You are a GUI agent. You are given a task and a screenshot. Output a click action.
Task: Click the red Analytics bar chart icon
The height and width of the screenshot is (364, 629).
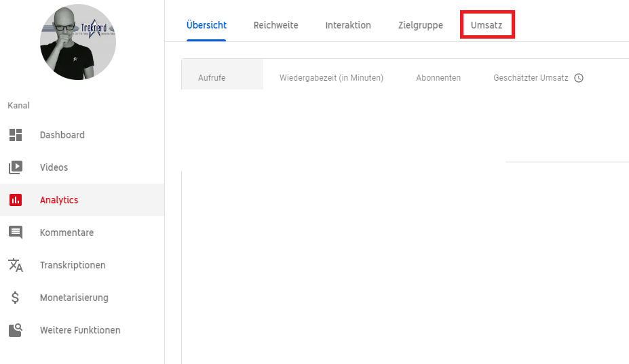coord(16,200)
